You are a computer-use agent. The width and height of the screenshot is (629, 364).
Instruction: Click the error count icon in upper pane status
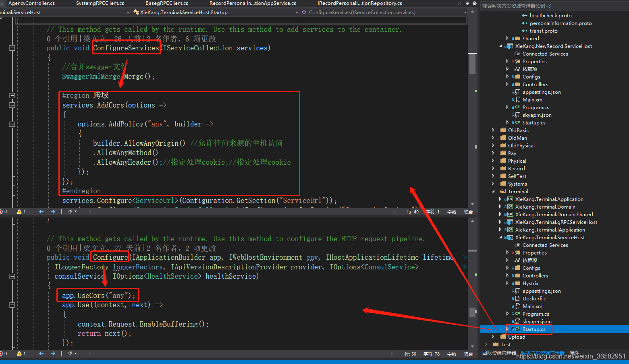[x=2, y=211]
